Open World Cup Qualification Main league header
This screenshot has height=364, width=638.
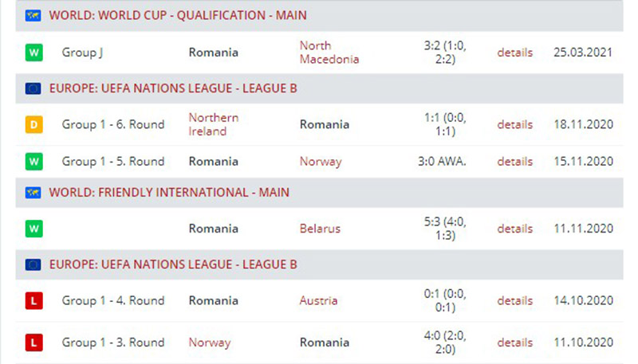[x=177, y=16]
